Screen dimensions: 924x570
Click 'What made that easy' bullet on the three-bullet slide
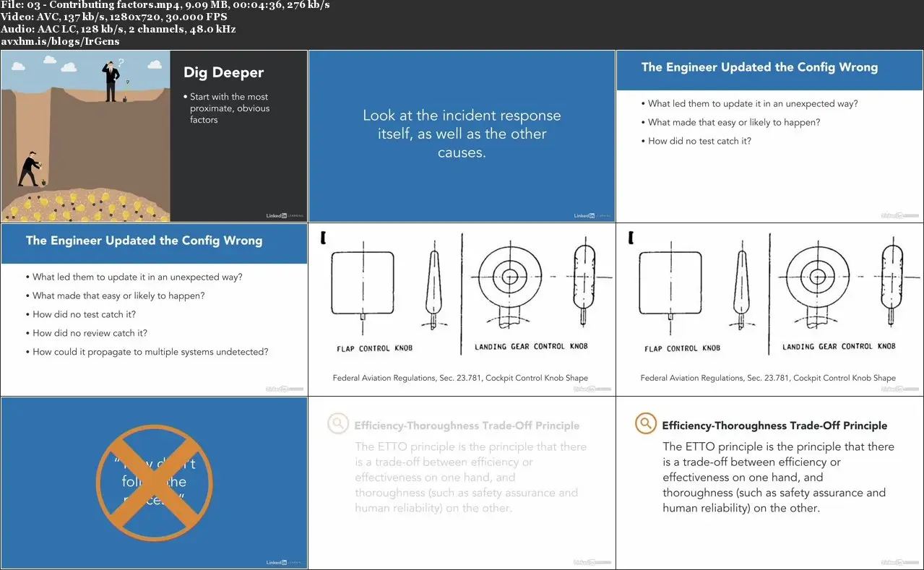(731, 122)
